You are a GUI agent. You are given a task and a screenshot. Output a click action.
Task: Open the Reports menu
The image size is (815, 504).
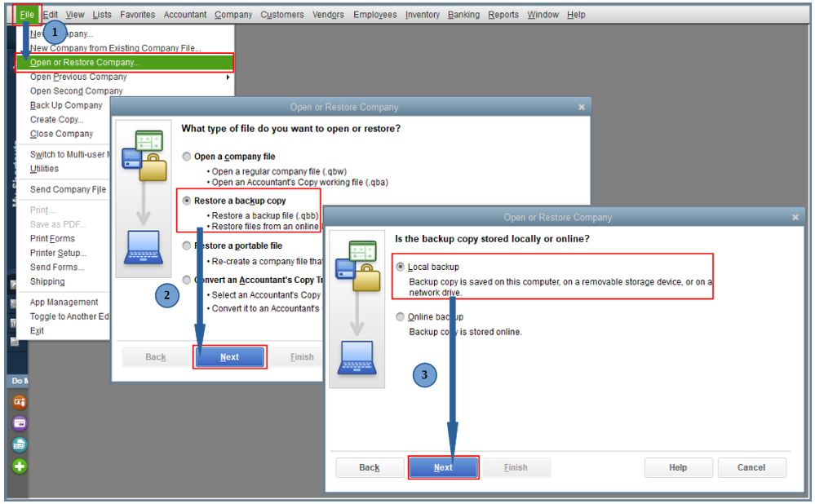coord(503,15)
